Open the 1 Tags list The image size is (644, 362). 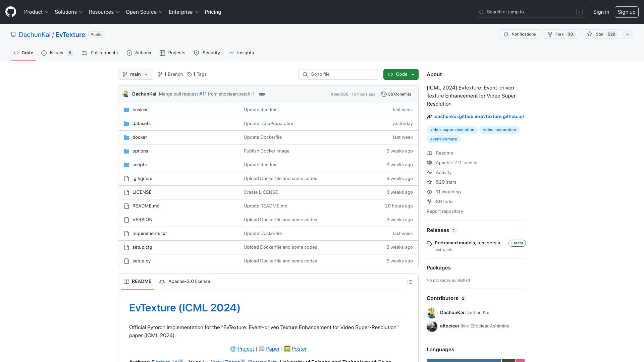[x=197, y=74]
